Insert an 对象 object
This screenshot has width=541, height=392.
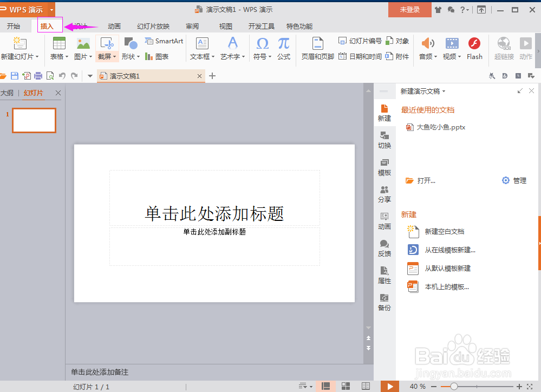(397, 41)
